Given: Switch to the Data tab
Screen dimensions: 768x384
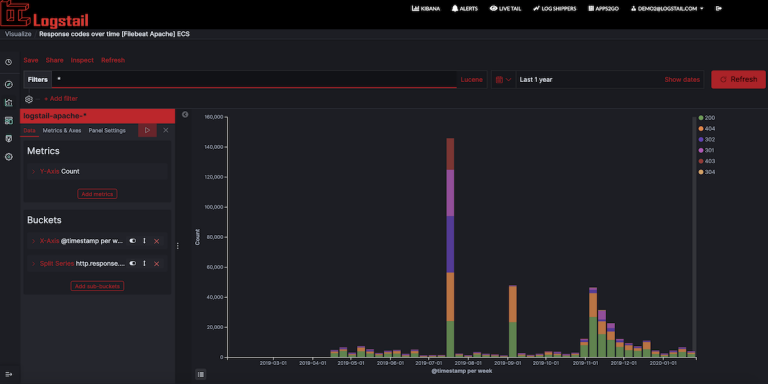Looking at the screenshot, I should (x=29, y=130).
